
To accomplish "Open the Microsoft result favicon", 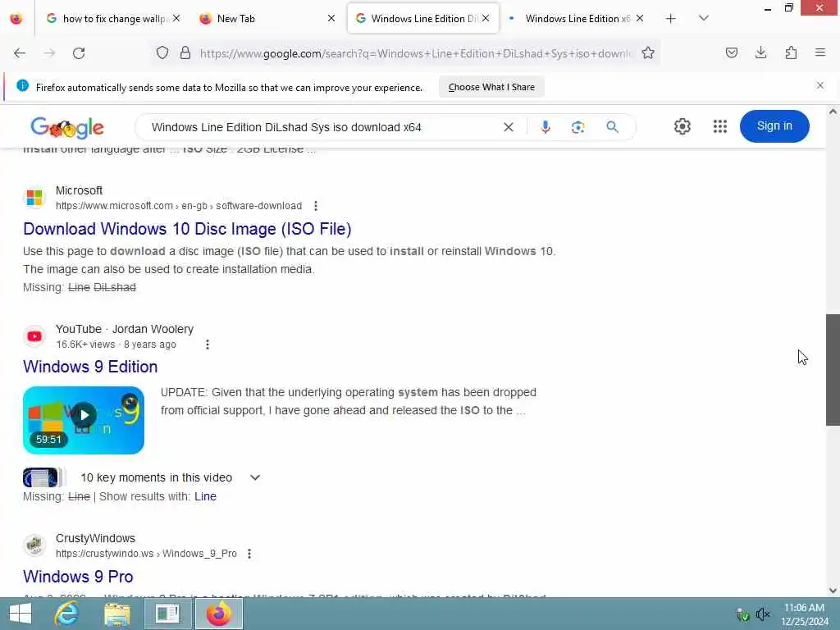I will (x=34, y=198).
